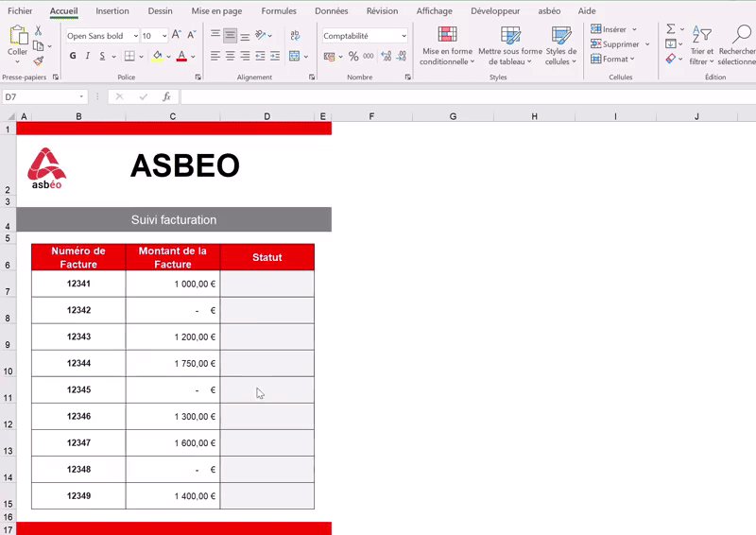
Task: Align text left
Action: 215,56
